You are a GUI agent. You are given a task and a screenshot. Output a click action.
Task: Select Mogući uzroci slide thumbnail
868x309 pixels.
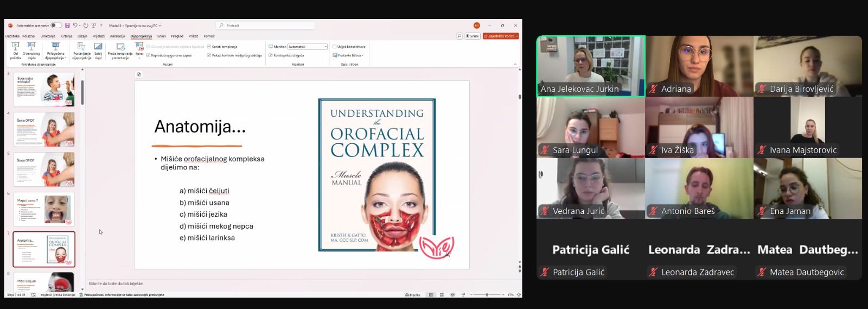pyautogui.click(x=44, y=209)
